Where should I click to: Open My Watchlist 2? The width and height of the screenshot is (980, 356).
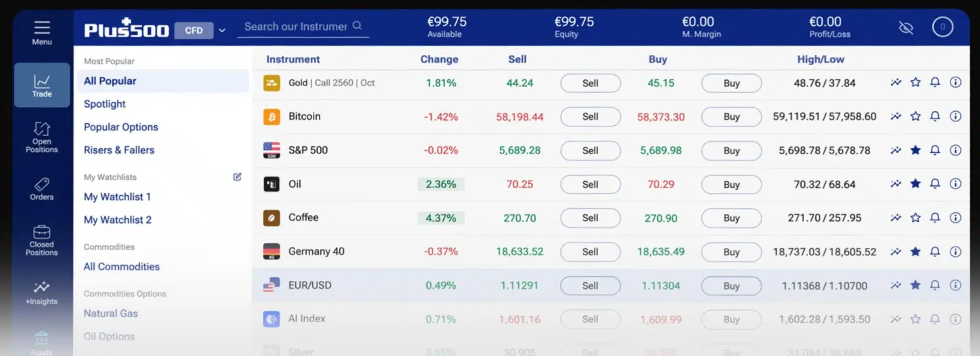click(x=118, y=219)
